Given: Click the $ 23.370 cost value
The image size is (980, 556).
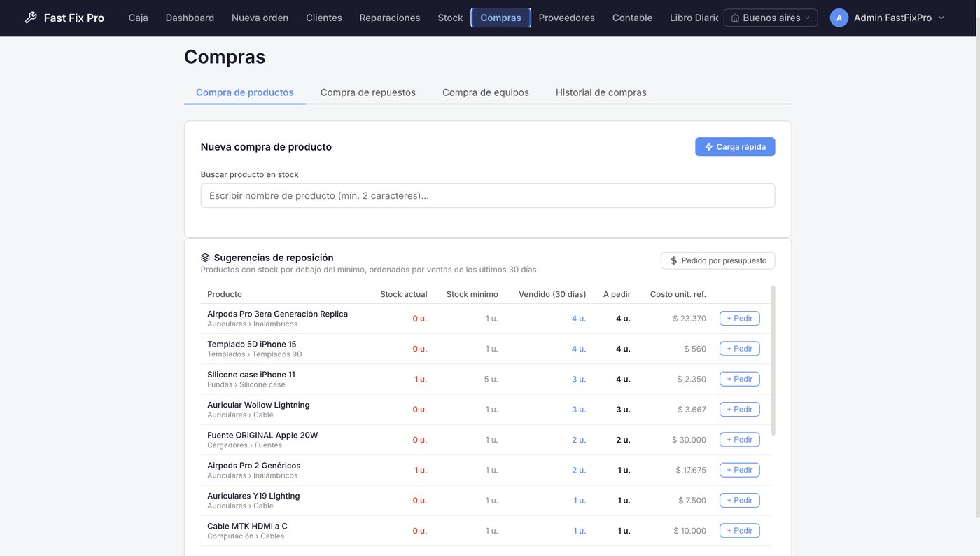Looking at the screenshot, I should (689, 319).
